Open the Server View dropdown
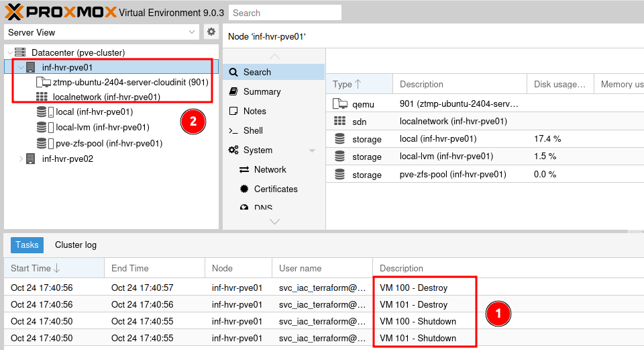The image size is (644, 350). pos(192,32)
